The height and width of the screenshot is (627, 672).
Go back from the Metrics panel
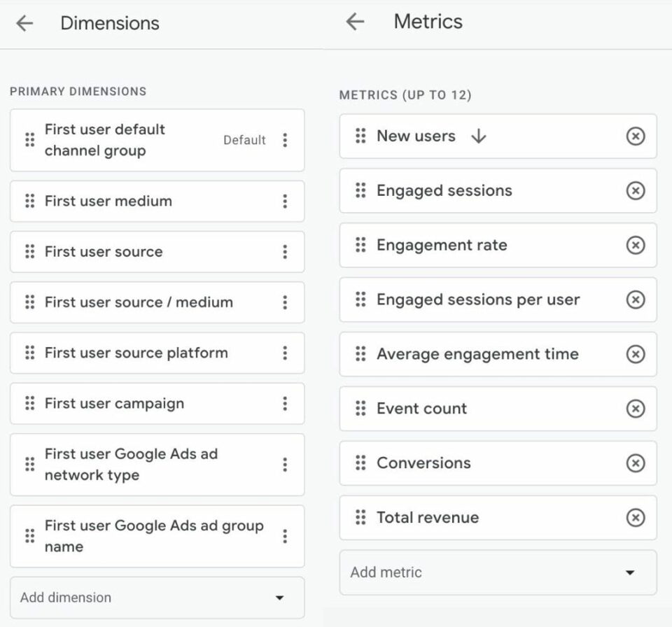[x=356, y=22]
